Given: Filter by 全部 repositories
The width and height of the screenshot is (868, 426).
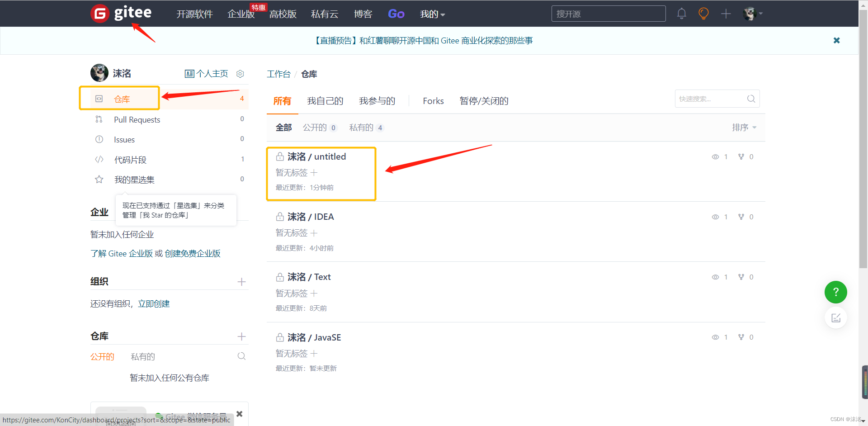Looking at the screenshot, I should click(283, 128).
